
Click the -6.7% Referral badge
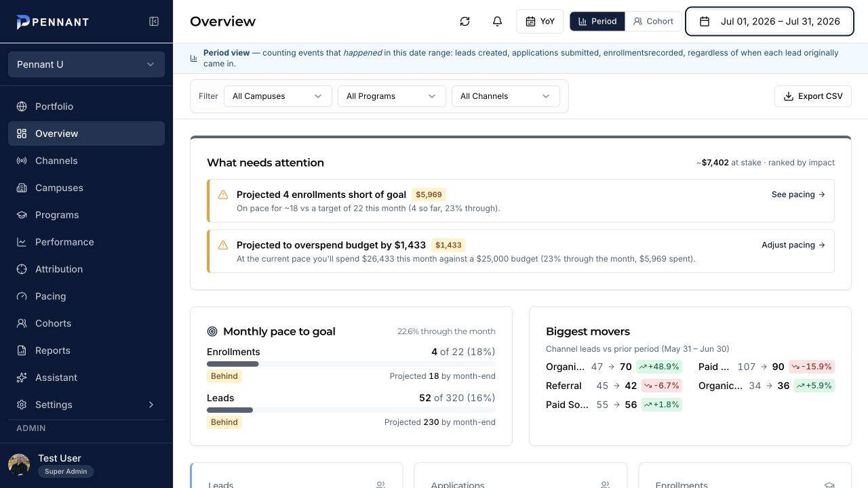click(x=661, y=386)
